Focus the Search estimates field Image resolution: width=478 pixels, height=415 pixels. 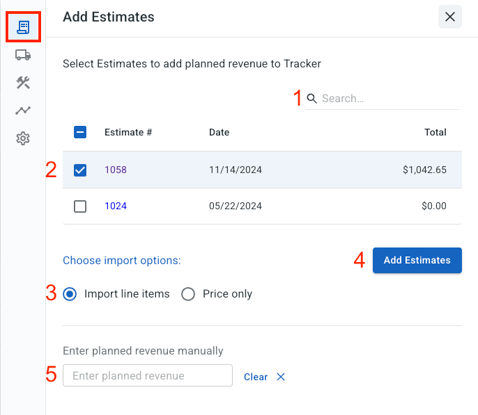(382, 98)
